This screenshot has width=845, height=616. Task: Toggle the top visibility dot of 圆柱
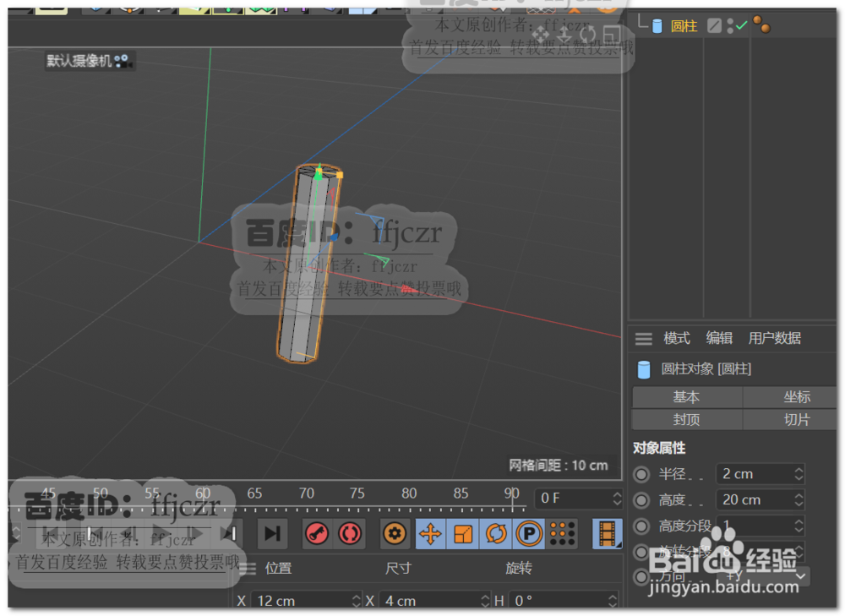(x=730, y=20)
